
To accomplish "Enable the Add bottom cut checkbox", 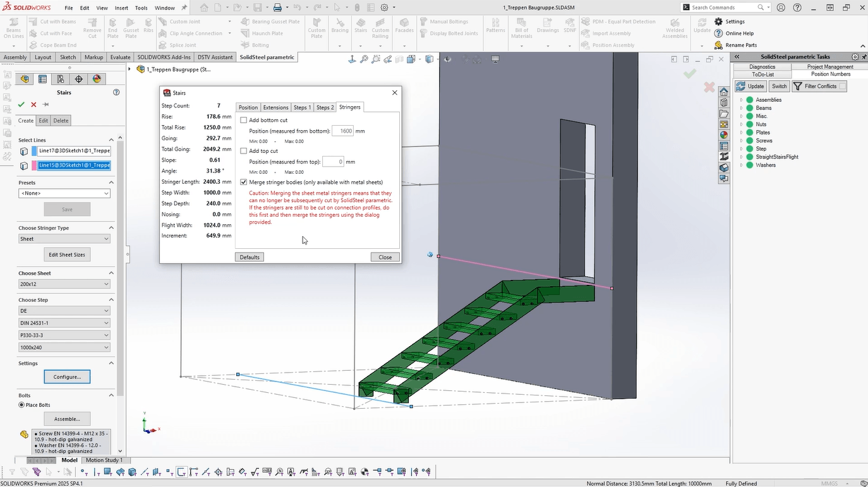I will pos(244,119).
